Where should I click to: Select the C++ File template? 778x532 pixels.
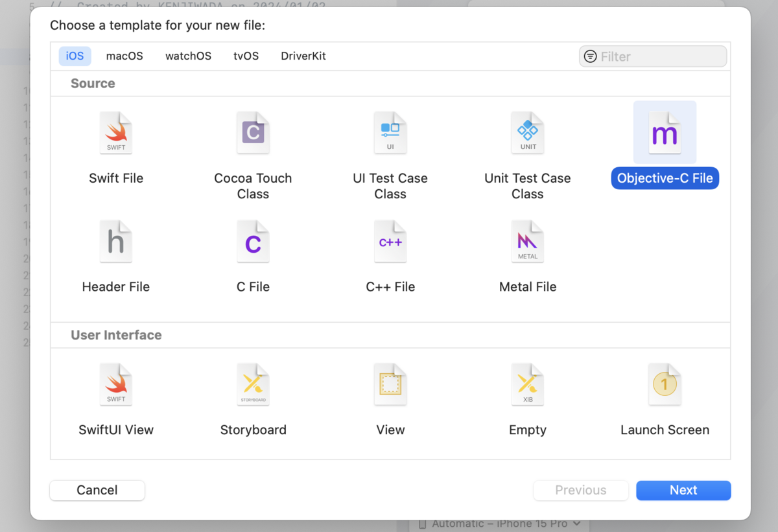390,241
